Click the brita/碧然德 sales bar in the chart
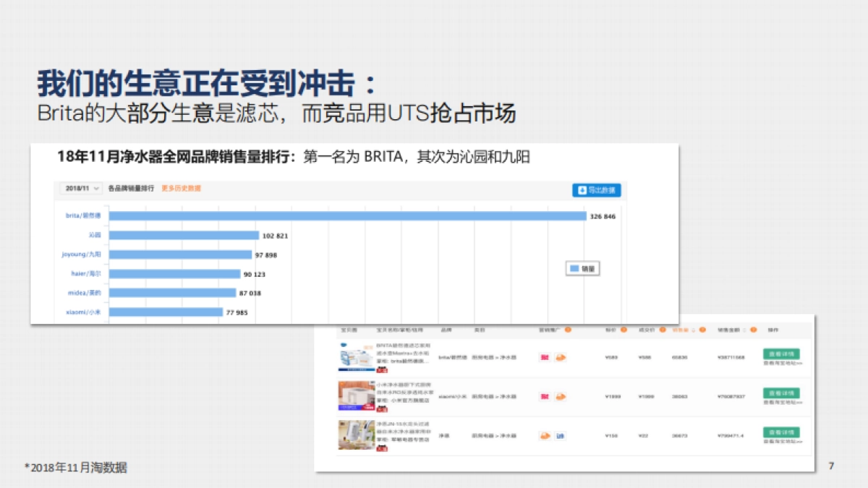Image resolution: width=868 pixels, height=488 pixels. 349,215
